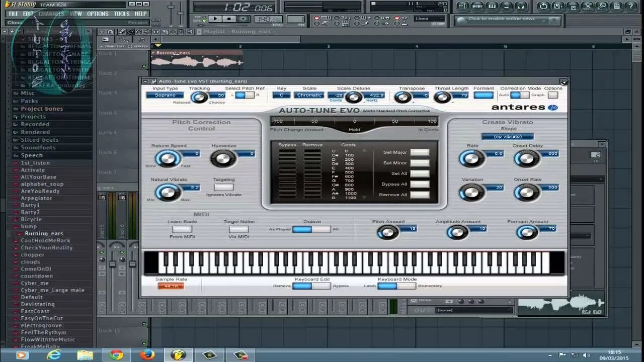Toggle Octave As Played/All switch
The width and height of the screenshot is (644, 362).
tap(311, 229)
